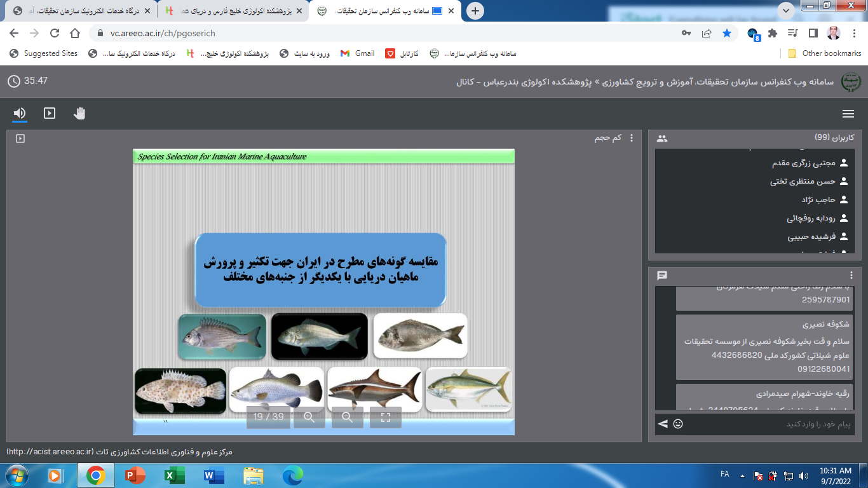Open the emoji picker in chat

(678, 424)
